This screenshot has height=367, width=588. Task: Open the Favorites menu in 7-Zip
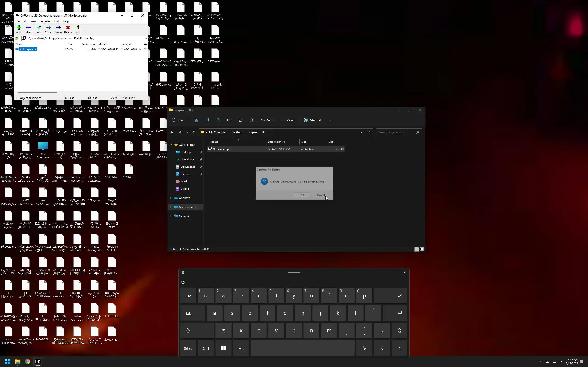tap(45, 21)
